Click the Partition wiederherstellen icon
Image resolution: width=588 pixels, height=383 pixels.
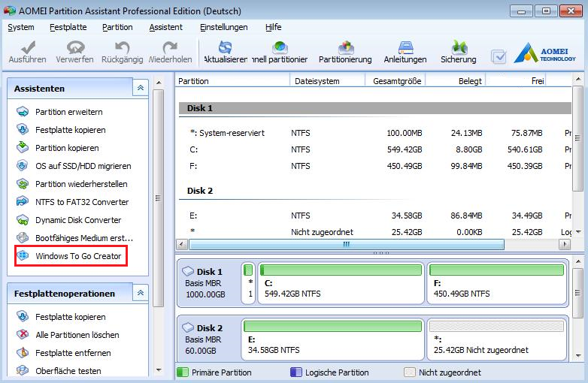click(23, 183)
